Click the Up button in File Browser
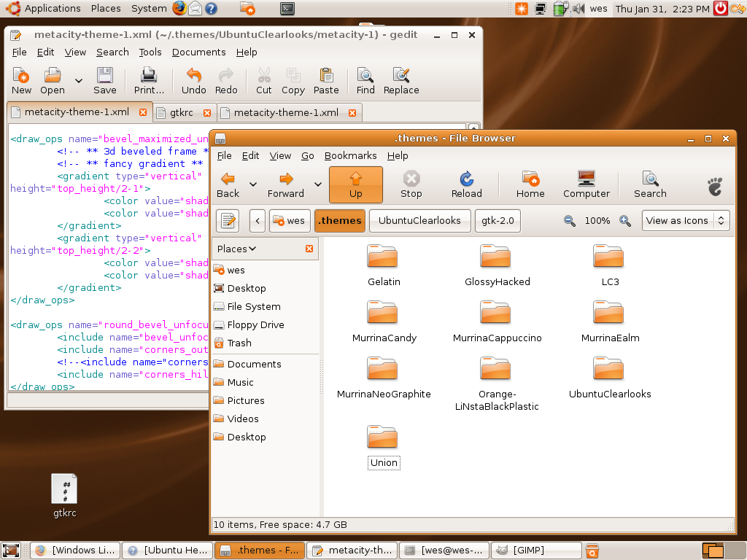 356,184
